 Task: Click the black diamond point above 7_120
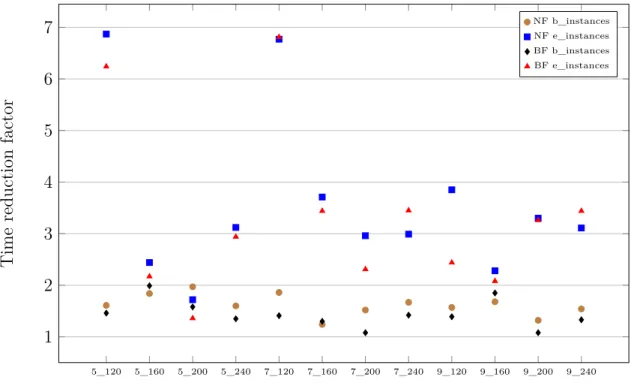coord(279,316)
